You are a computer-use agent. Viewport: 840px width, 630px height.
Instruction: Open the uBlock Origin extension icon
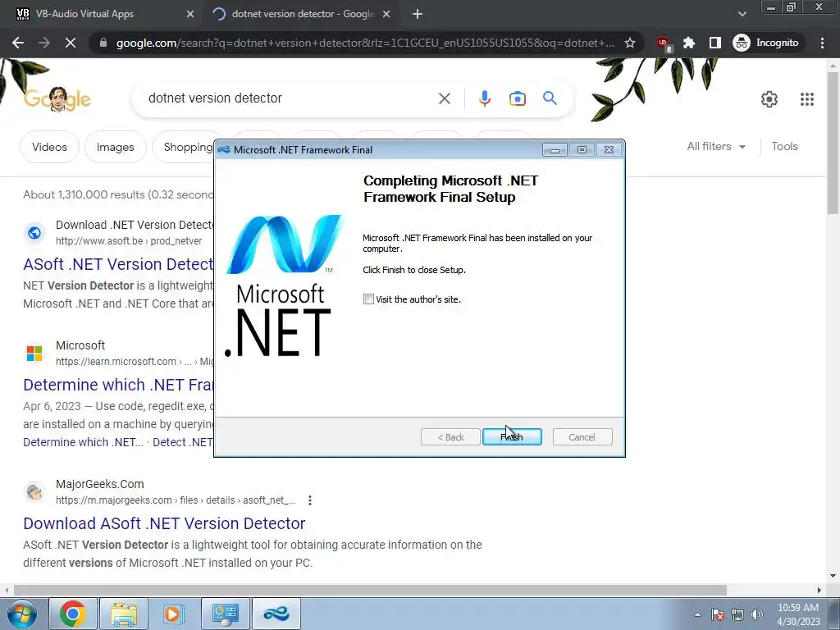coord(664,43)
